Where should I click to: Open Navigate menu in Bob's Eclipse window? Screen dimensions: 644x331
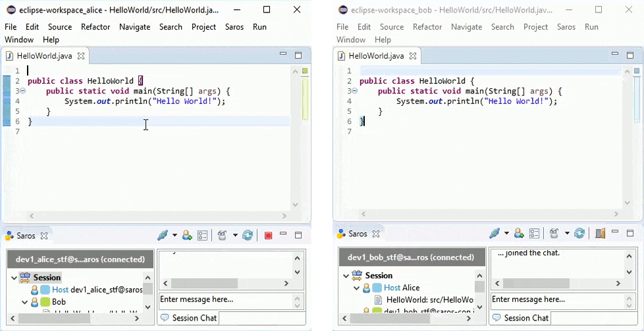467,27
